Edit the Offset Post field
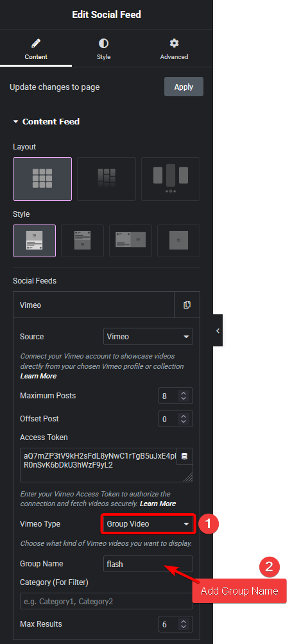The width and height of the screenshot is (292, 644). 168,419
